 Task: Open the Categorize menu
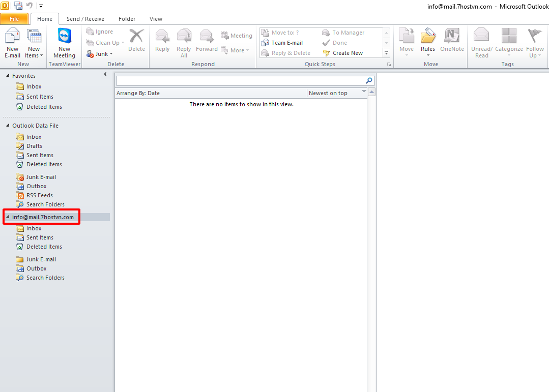[x=509, y=43]
